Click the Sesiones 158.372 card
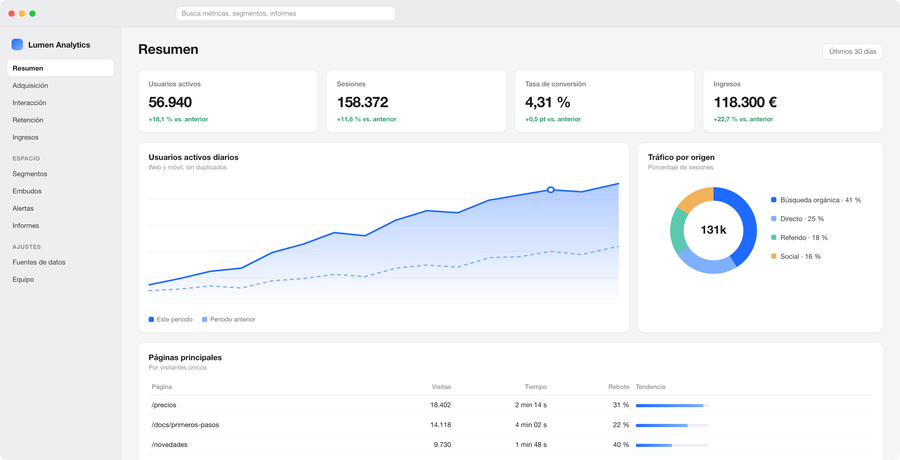The image size is (900, 460). click(x=416, y=101)
